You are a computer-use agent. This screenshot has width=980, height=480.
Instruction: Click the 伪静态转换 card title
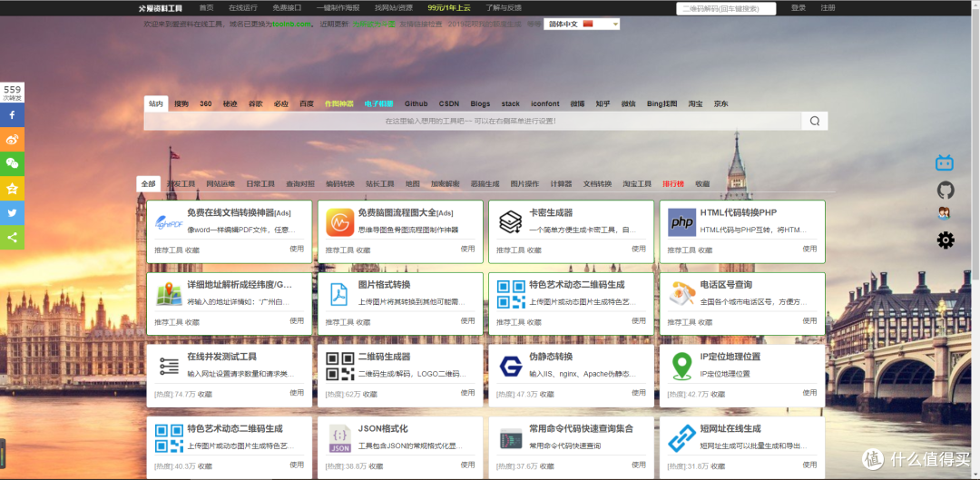551,357
